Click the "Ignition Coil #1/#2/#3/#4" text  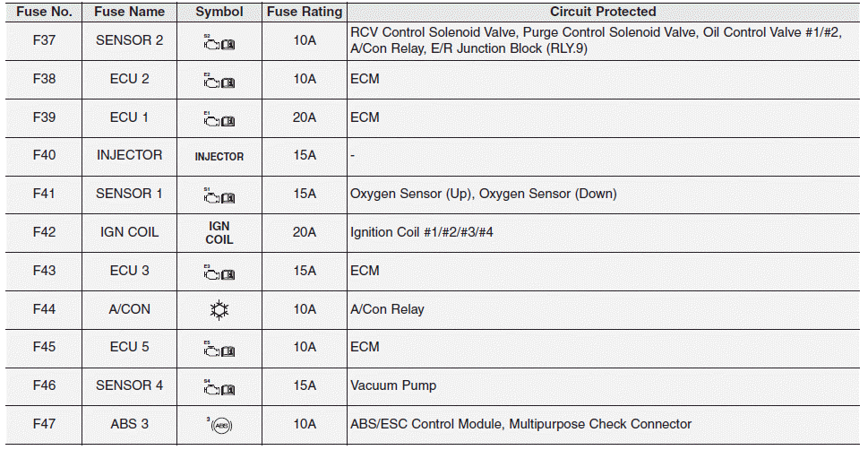422,232
